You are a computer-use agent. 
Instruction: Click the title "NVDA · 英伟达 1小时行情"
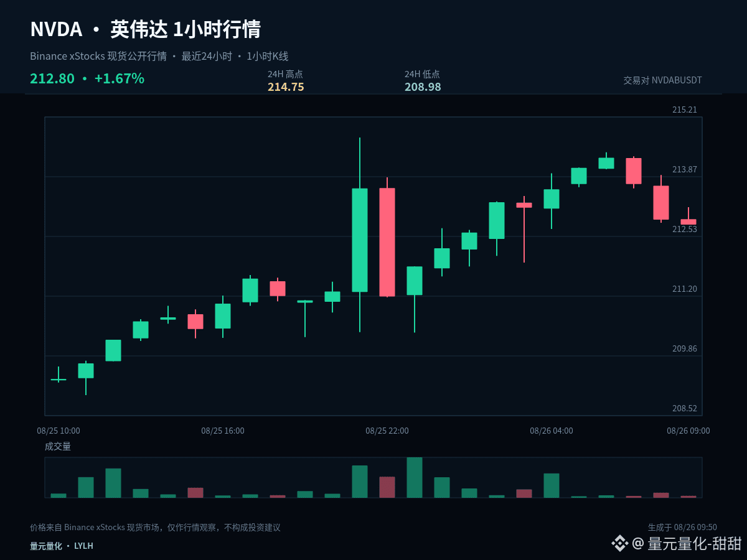[x=145, y=30]
